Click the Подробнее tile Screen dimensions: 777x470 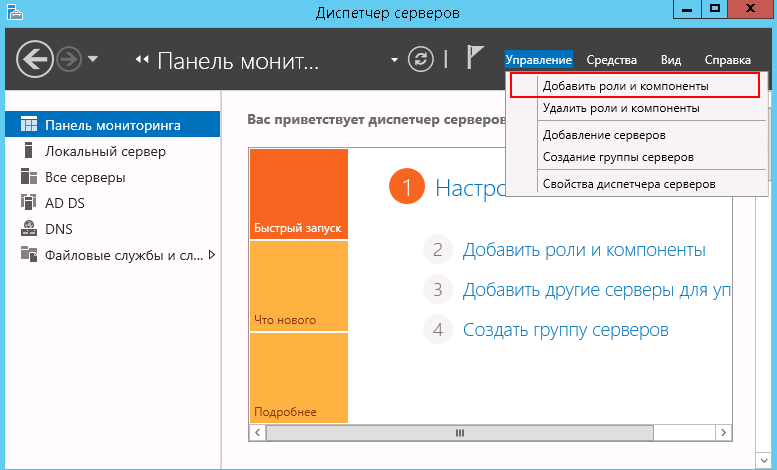pyautogui.click(x=299, y=378)
